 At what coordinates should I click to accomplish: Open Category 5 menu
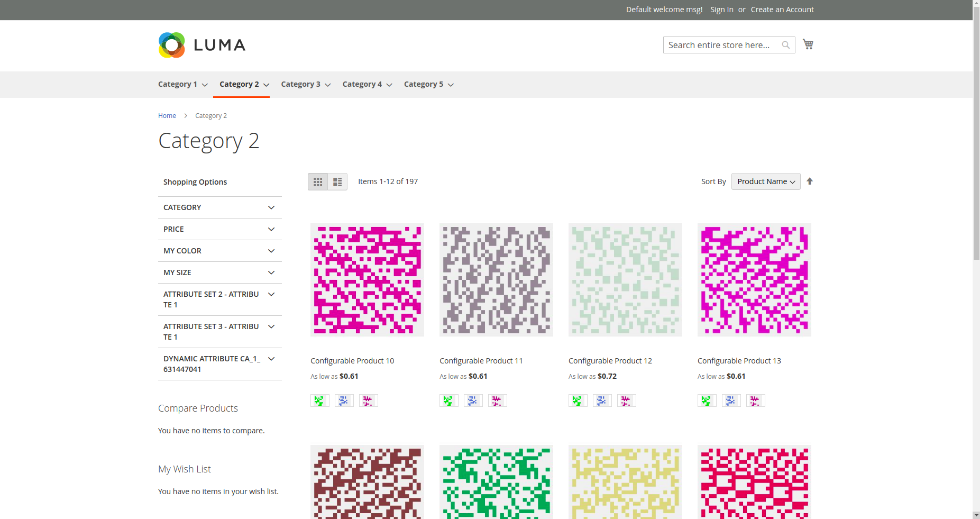point(429,84)
